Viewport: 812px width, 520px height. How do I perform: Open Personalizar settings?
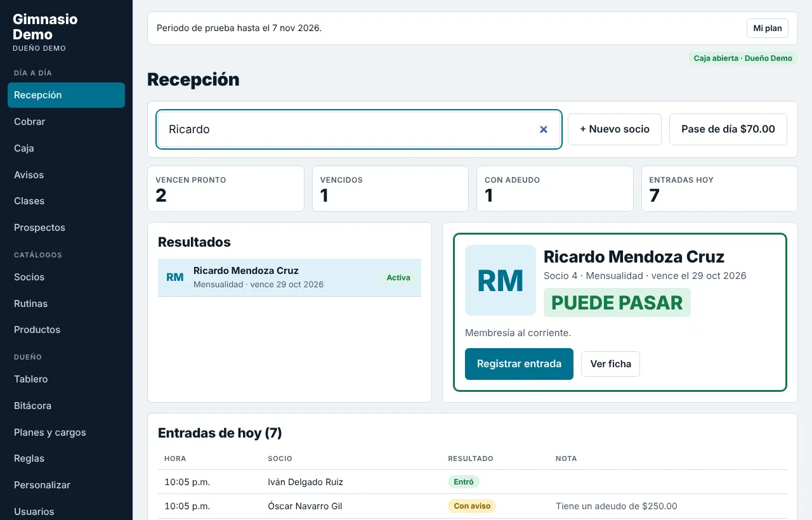[66, 485]
